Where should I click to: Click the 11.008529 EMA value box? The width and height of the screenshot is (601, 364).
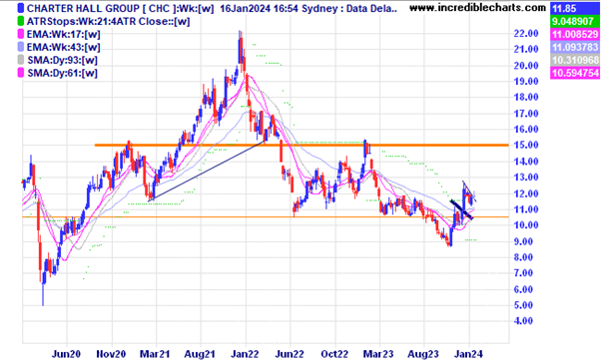point(575,35)
